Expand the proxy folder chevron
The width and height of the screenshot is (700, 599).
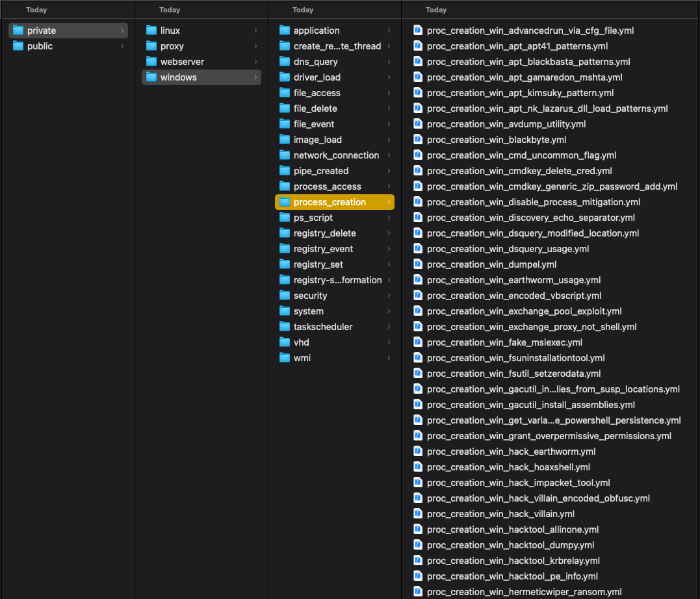coord(255,46)
